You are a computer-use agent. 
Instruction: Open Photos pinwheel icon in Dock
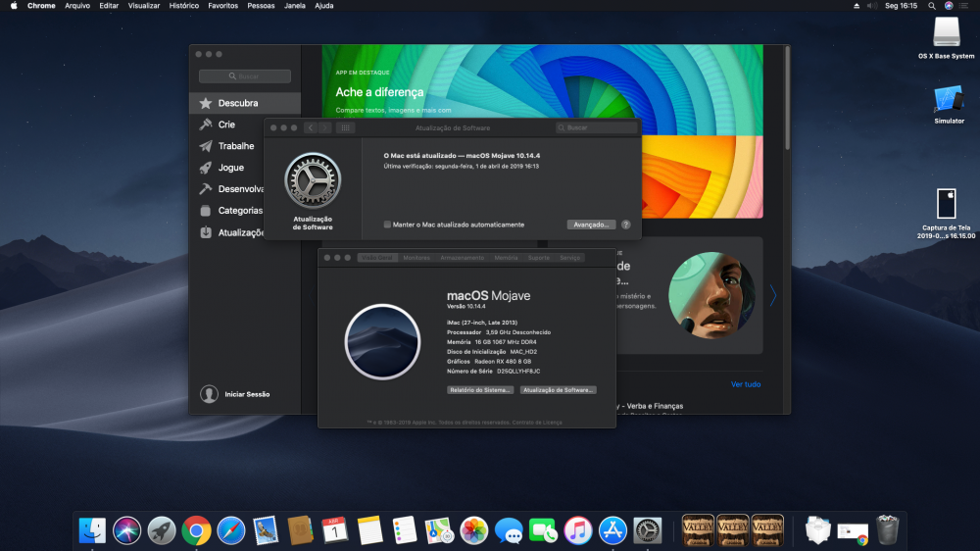(473, 530)
